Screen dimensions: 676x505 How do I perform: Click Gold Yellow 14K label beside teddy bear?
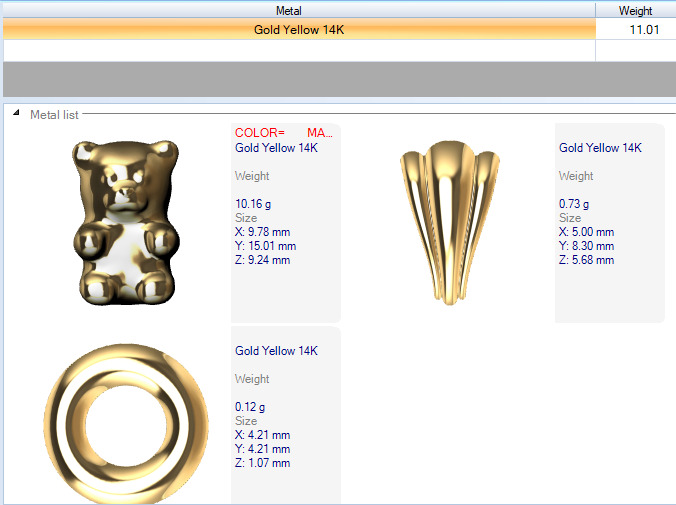[x=276, y=148]
